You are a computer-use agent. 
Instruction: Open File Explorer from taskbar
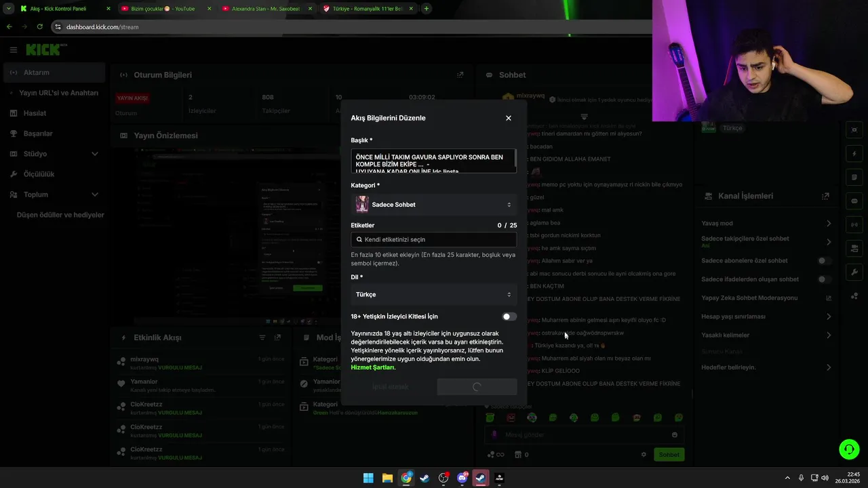pos(387,478)
